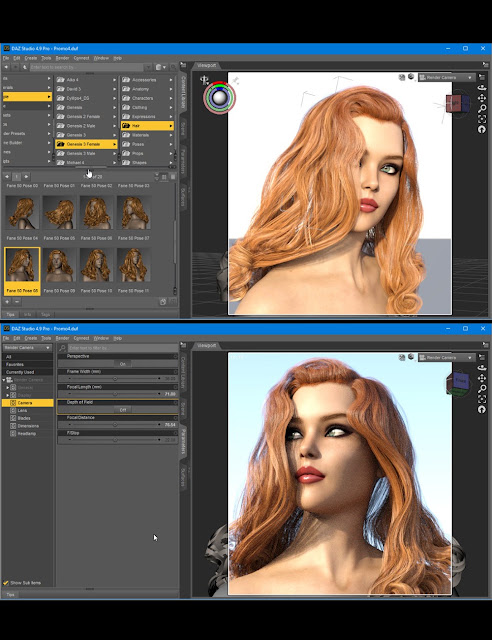Open the clipboard options dropdown in content library
The height and width of the screenshot is (640, 492).
160,67
